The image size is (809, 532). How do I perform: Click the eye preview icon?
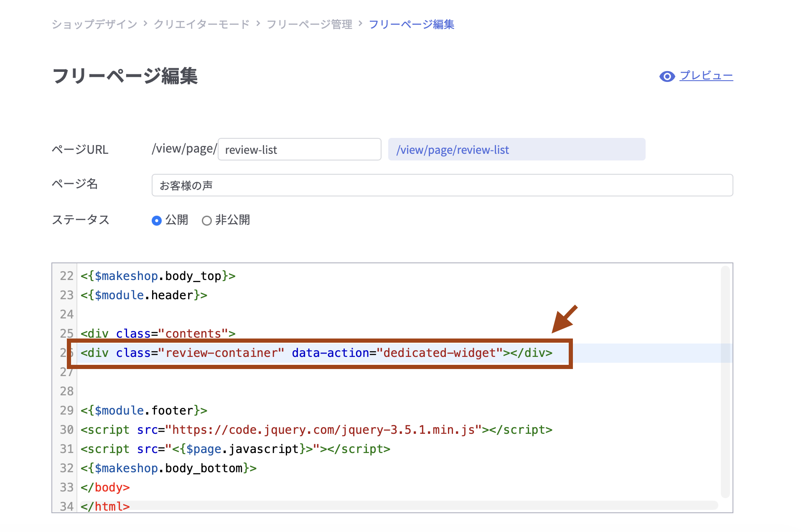pos(667,76)
